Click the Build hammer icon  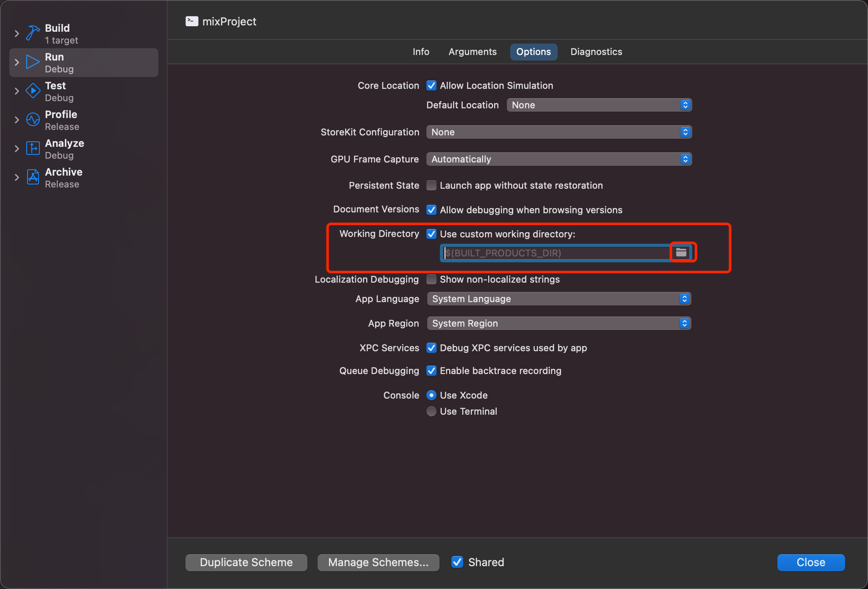pyautogui.click(x=33, y=33)
